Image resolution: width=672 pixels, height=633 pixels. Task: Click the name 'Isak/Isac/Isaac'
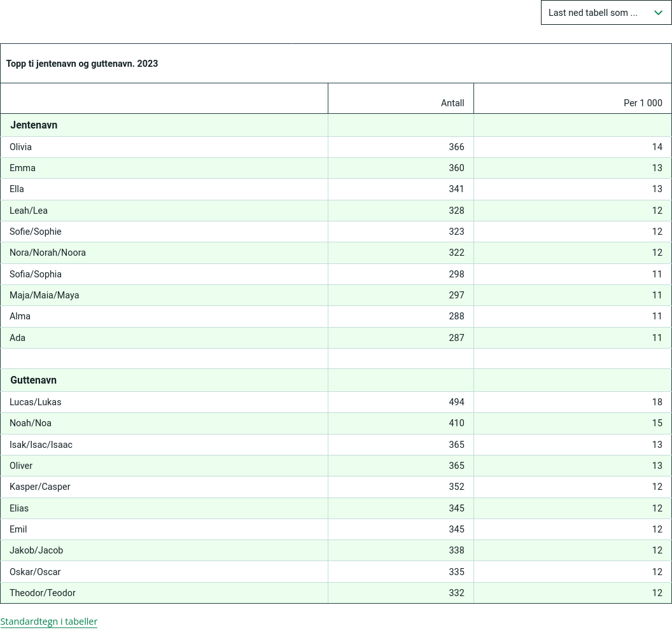41,445
